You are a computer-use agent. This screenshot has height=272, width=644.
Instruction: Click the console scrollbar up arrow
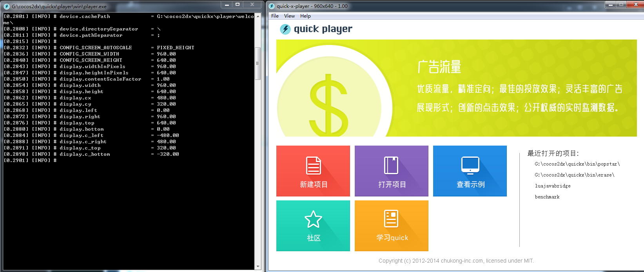point(258,16)
